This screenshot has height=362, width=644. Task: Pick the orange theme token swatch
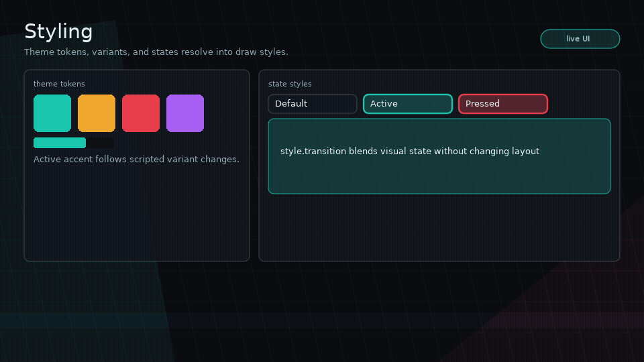click(x=97, y=113)
